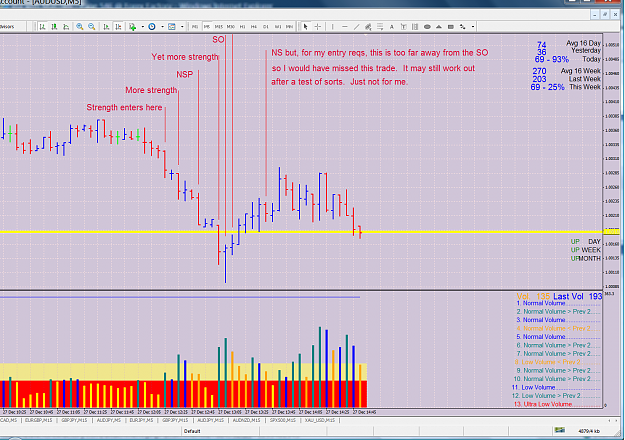
Task: Toggle chart shift from right border
Action: [x=118, y=27]
